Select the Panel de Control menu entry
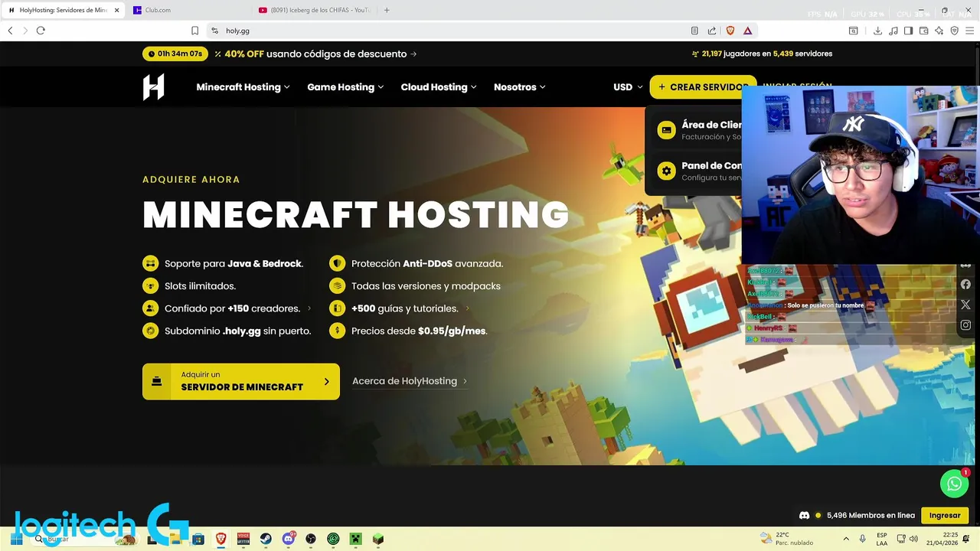The height and width of the screenshot is (551, 980). pos(697,171)
